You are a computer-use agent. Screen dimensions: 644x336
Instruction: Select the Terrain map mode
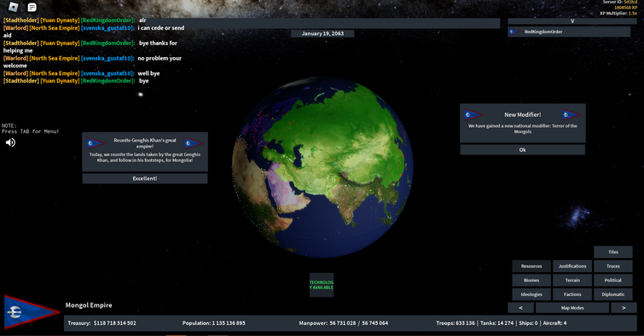tap(572, 280)
